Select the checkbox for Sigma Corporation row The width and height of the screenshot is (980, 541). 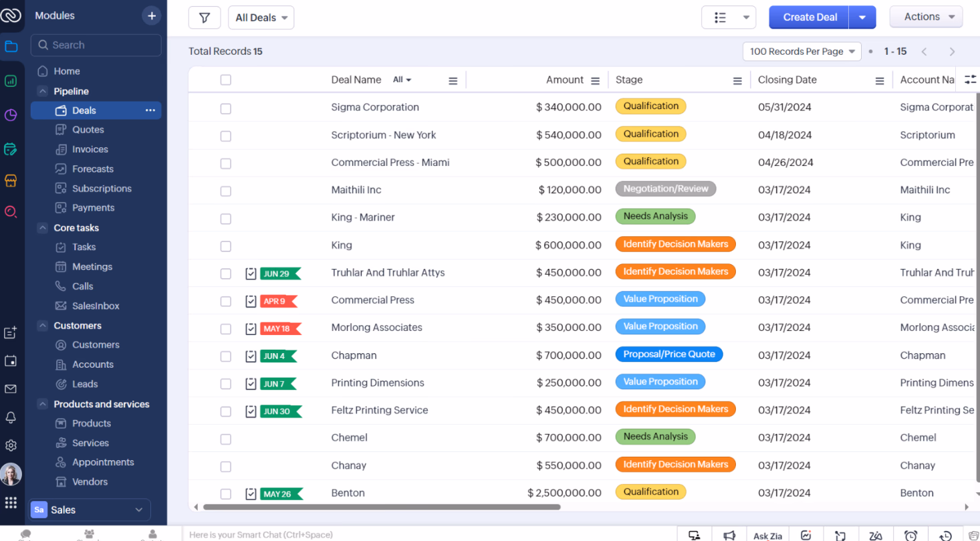tap(225, 107)
